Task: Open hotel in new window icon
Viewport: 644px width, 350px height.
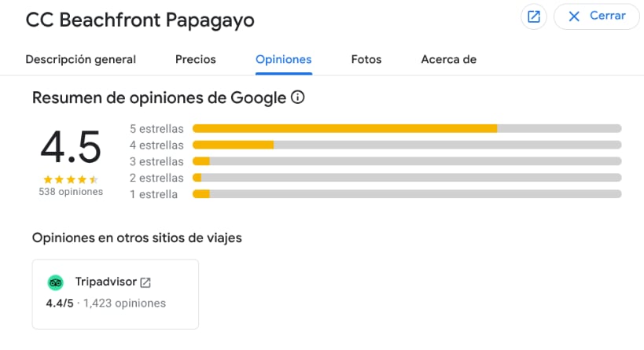Action: (534, 17)
